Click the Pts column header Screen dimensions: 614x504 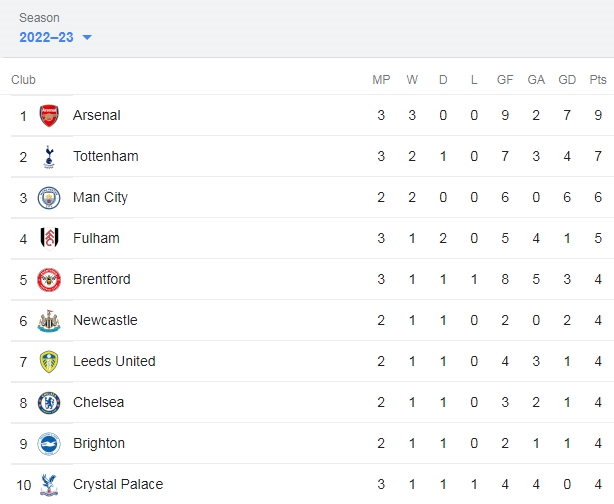[598, 79]
